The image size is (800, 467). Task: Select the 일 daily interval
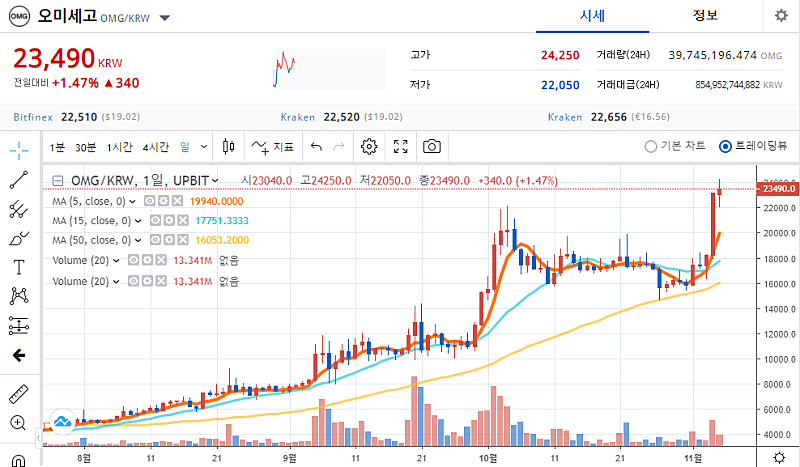(185, 147)
